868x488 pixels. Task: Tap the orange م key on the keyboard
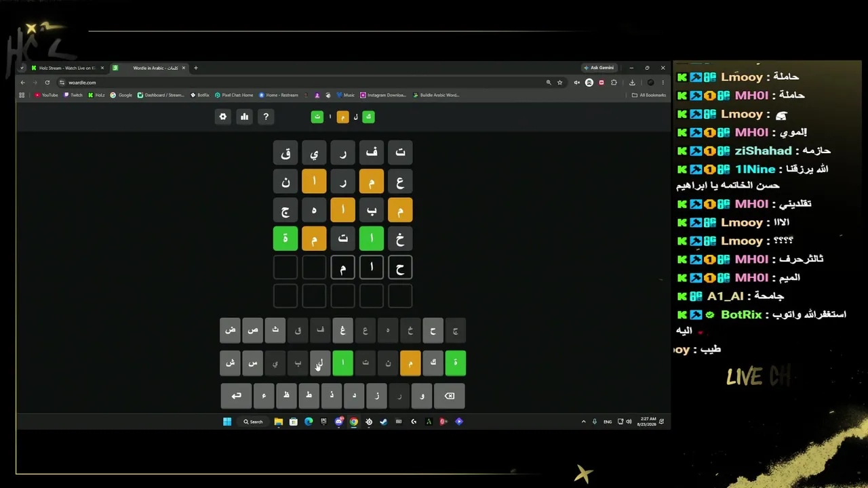pos(410,363)
